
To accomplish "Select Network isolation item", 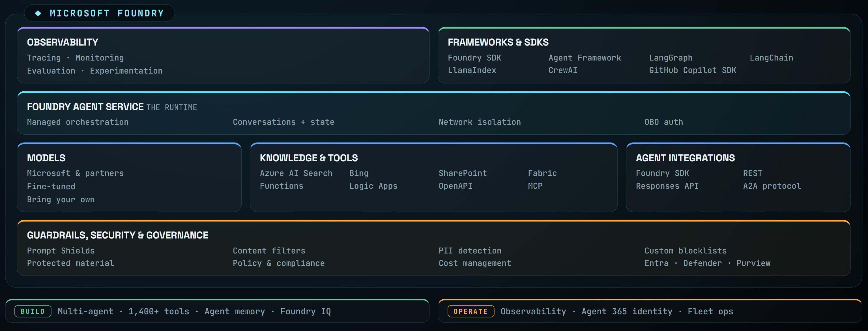I will (x=480, y=122).
